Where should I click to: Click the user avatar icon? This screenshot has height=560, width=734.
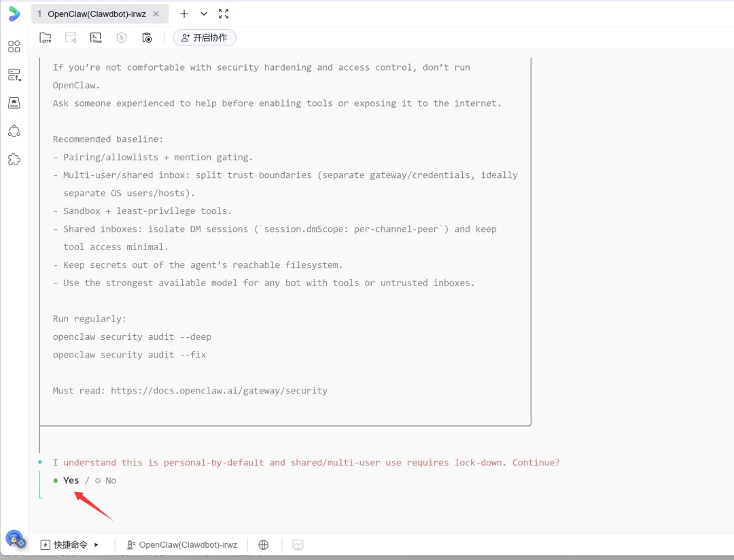coord(14,540)
